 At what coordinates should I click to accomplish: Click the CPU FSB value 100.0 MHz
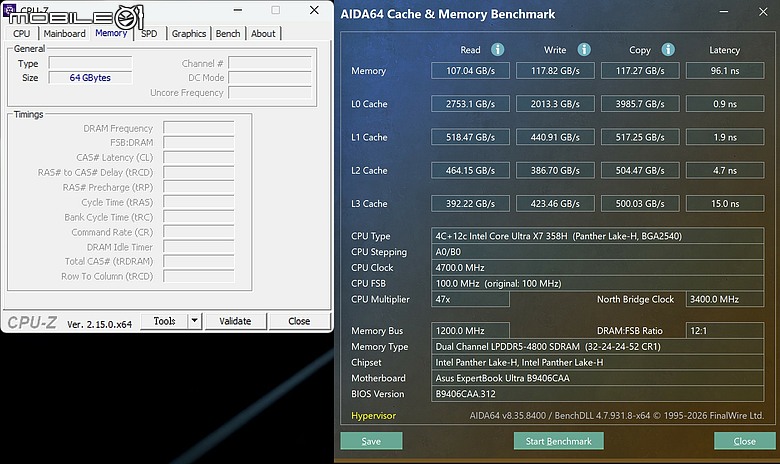pyautogui.click(x=597, y=283)
